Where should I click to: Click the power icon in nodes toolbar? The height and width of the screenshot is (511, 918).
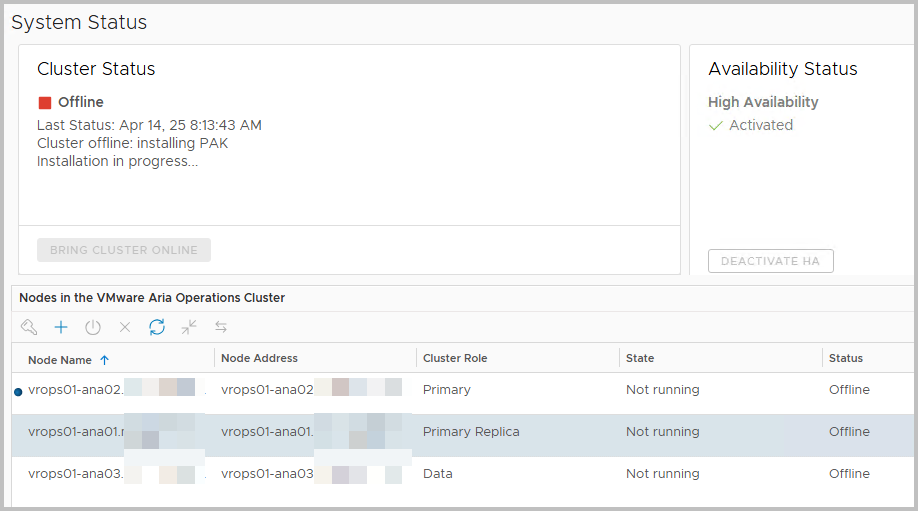coord(93,327)
